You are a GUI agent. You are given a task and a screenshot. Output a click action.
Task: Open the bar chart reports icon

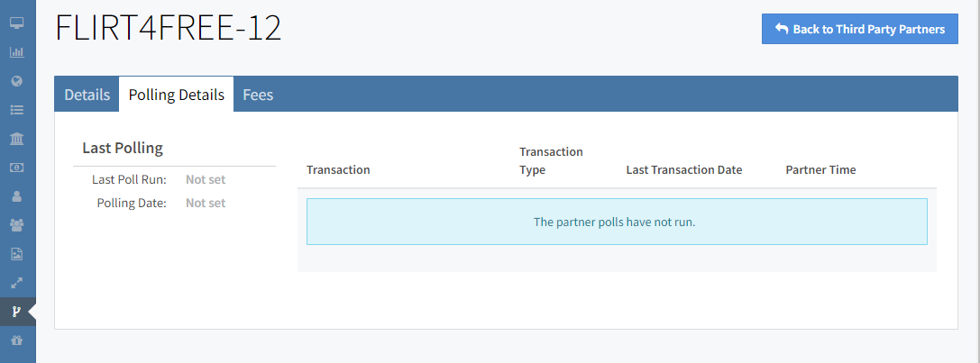coord(16,51)
